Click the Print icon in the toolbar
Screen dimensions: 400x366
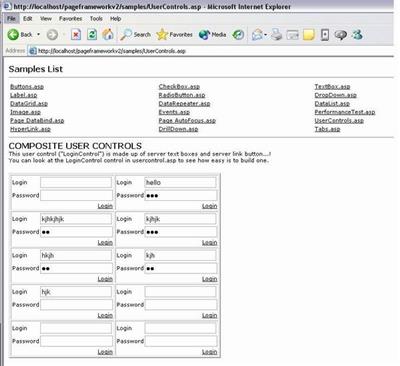tap(276, 34)
